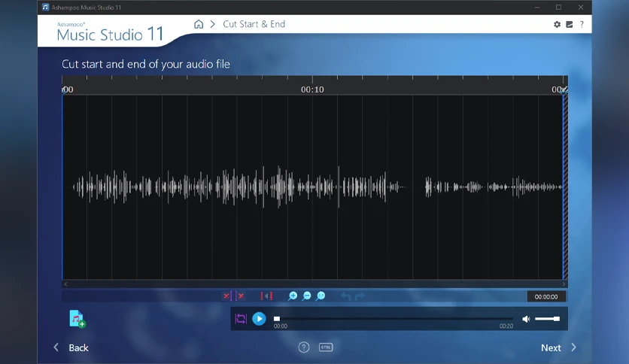The image size is (629, 364).
Task: Reset waveform zoom to 1:1
Action: 321,296
